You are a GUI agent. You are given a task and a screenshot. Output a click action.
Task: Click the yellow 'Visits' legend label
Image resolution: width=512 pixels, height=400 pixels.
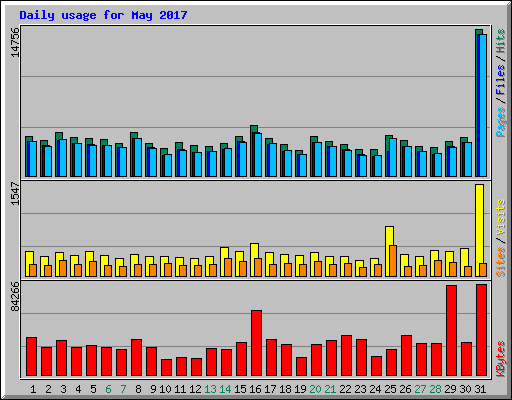click(500, 218)
